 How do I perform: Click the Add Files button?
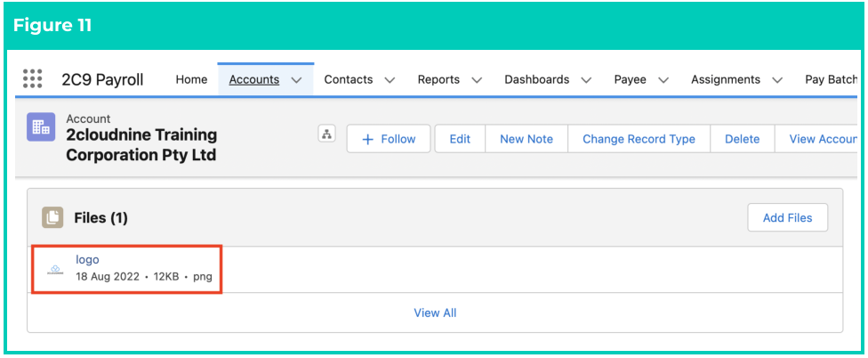787,218
